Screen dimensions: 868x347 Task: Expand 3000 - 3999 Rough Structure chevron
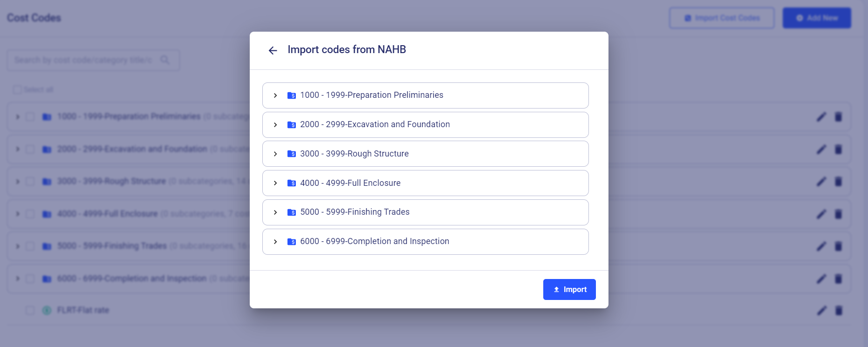point(275,154)
